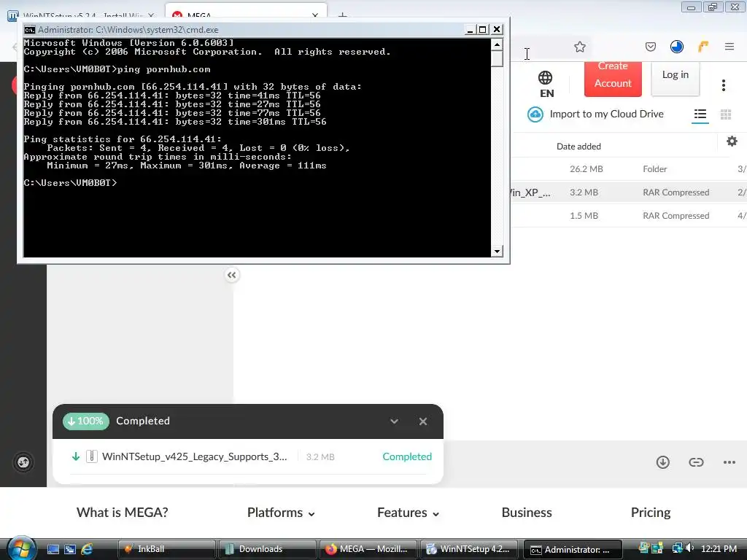Screen dimensions: 747x560
Task: Expand the Platforms dropdown menu
Action: tap(281, 513)
